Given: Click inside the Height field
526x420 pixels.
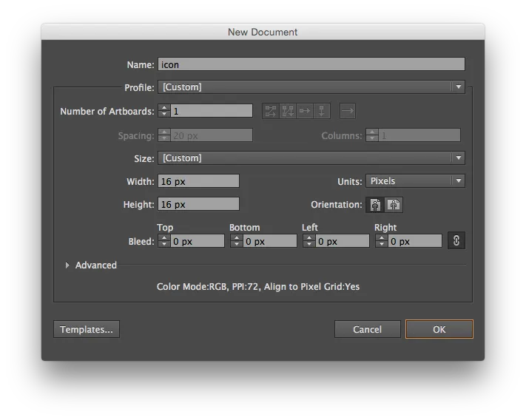Looking at the screenshot, I should pyautogui.click(x=198, y=204).
